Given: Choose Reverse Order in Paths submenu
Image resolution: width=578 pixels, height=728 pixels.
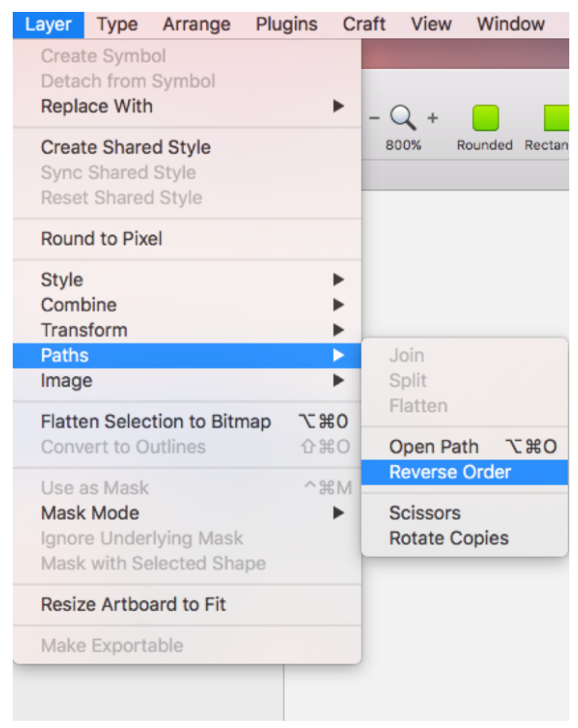Looking at the screenshot, I should click(450, 472).
